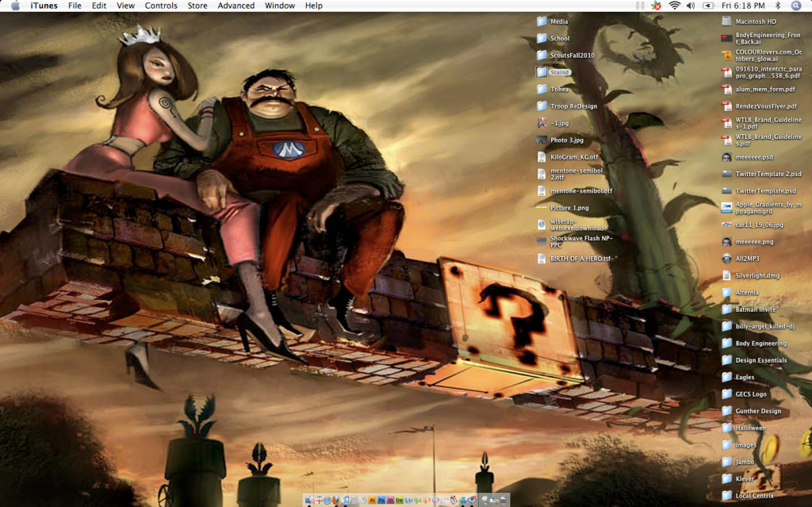The width and height of the screenshot is (812, 507).
Task: Open the Controls menu
Action: [x=161, y=6]
